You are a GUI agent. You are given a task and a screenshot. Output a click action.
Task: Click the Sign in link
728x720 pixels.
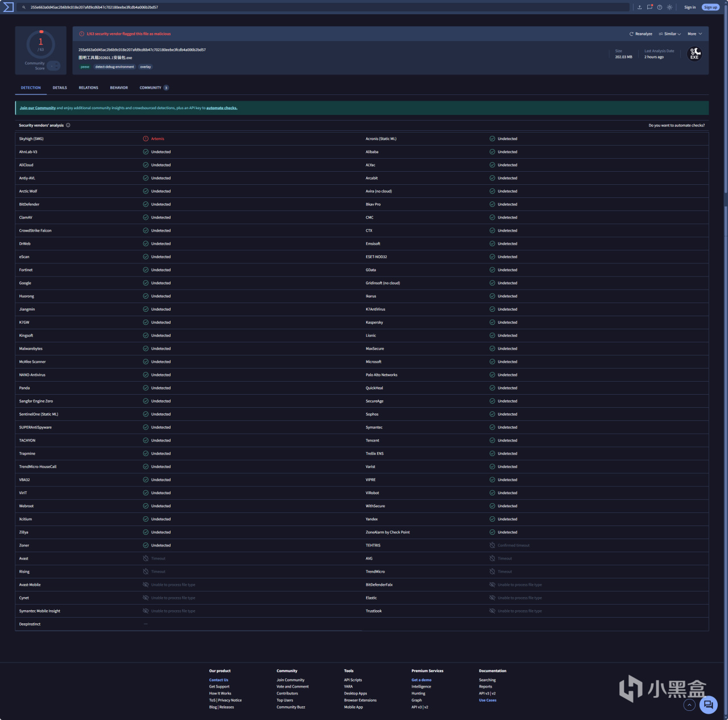coord(690,7)
